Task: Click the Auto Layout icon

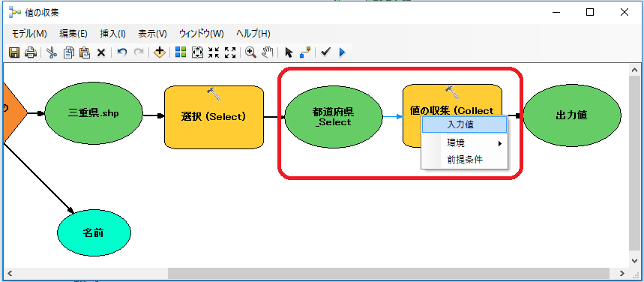Action: click(181, 52)
